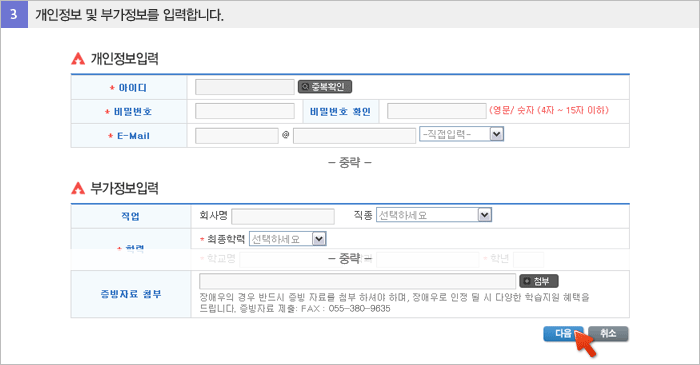Focus the 아이디 input field
Viewport: 700px width, 365px height.
[245, 87]
